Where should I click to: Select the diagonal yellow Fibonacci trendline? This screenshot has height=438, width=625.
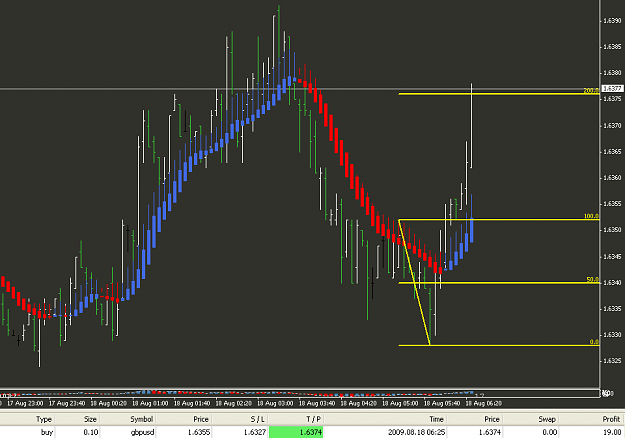415,283
